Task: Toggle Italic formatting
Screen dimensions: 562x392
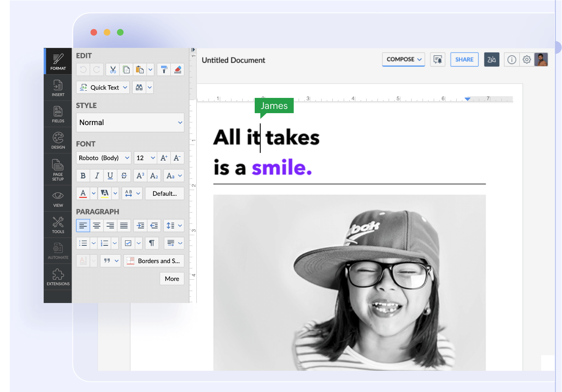Action: 97,175
